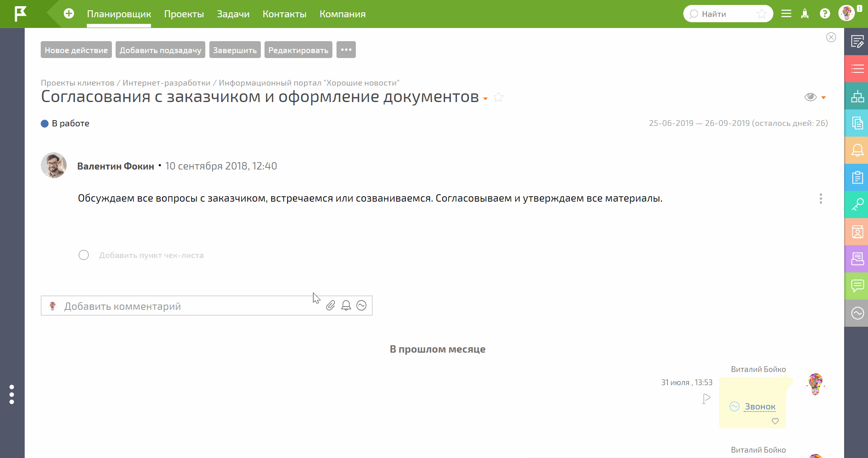The image size is (868, 458).
Task: Click the Завершить button
Action: tap(234, 49)
